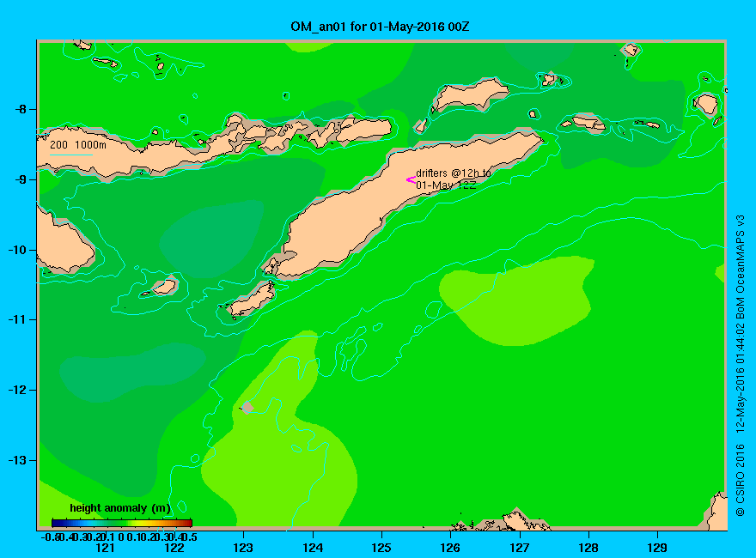The width and height of the screenshot is (756, 558).
Task: Click the longitude axis label 128
Action: (588, 548)
